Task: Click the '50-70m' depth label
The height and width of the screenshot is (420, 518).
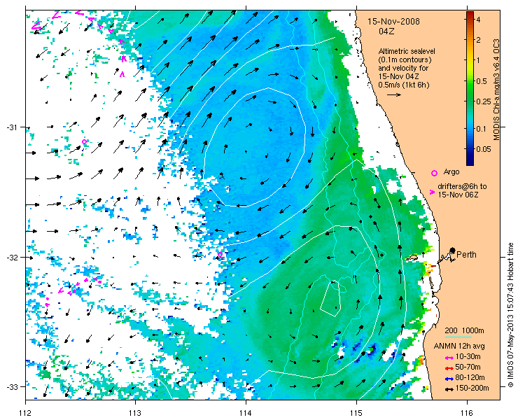Action: 468,367
